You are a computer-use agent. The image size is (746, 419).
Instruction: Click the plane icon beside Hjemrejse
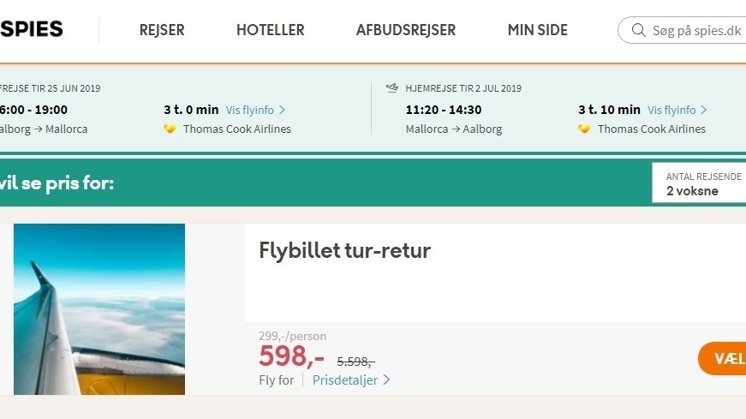(x=392, y=88)
